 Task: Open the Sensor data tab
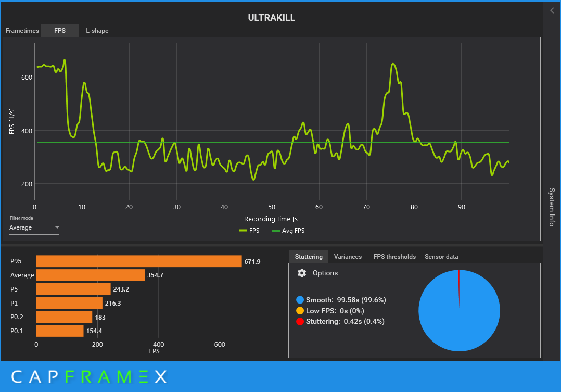(441, 257)
